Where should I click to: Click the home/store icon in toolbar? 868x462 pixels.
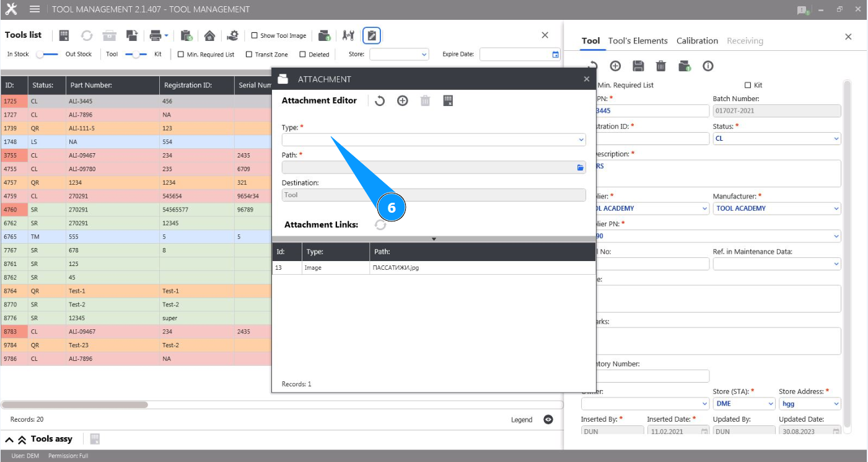(x=209, y=35)
